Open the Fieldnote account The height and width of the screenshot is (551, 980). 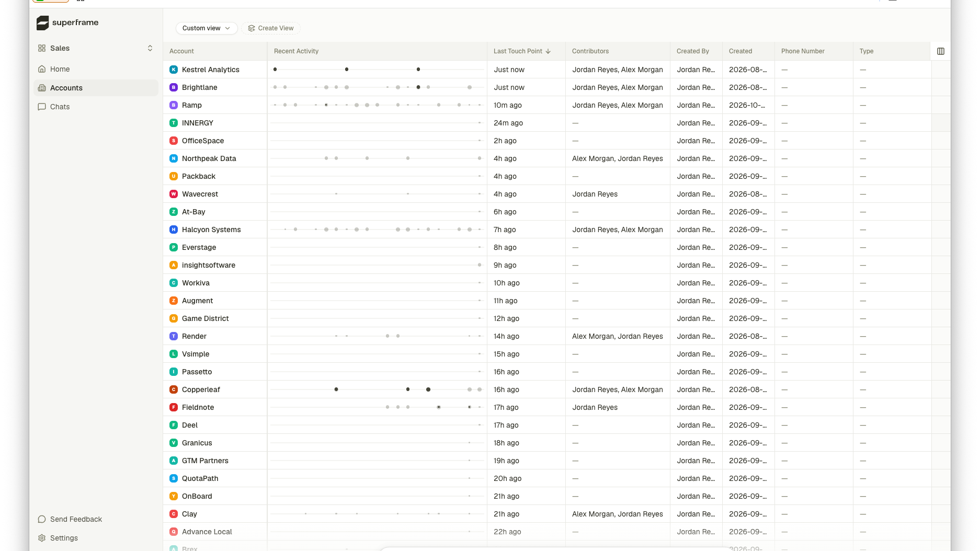[x=198, y=407]
